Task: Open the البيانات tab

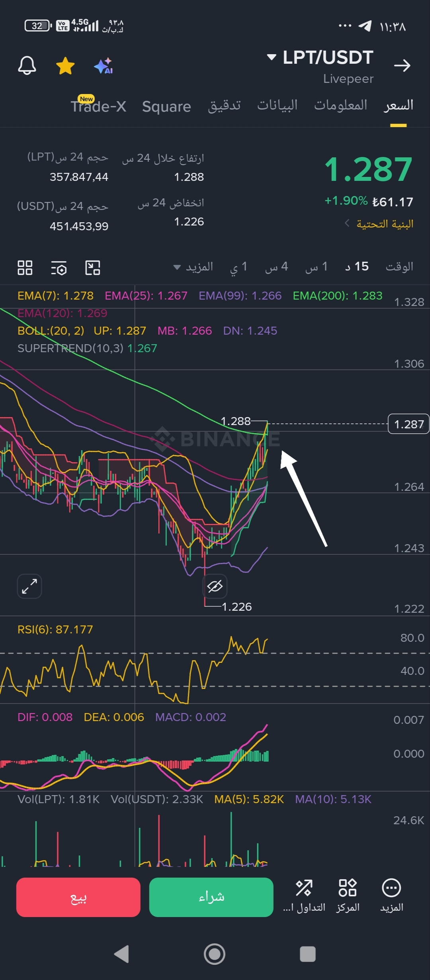Action: [277, 105]
